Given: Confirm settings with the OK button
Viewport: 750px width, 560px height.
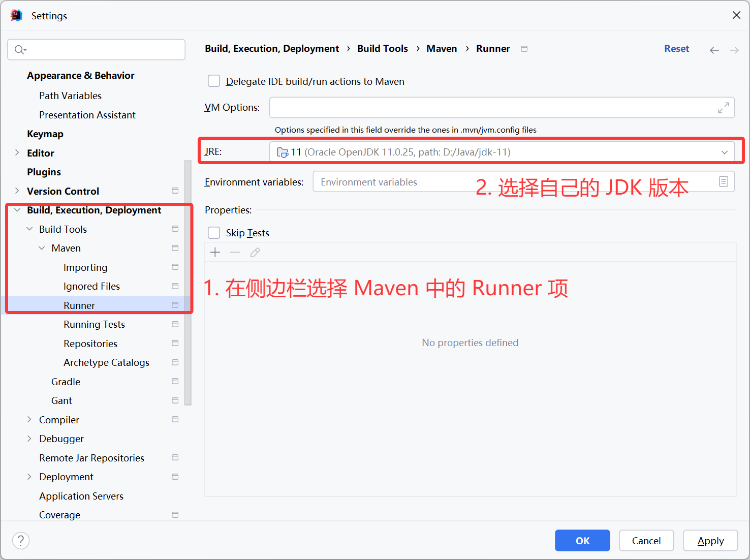Looking at the screenshot, I should (582, 541).
